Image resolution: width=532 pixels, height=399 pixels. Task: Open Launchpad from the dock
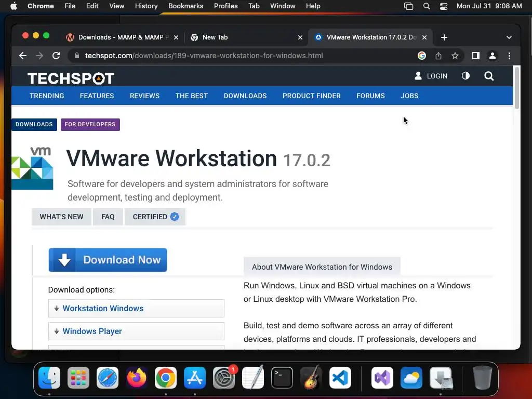[x=78, y=377]
